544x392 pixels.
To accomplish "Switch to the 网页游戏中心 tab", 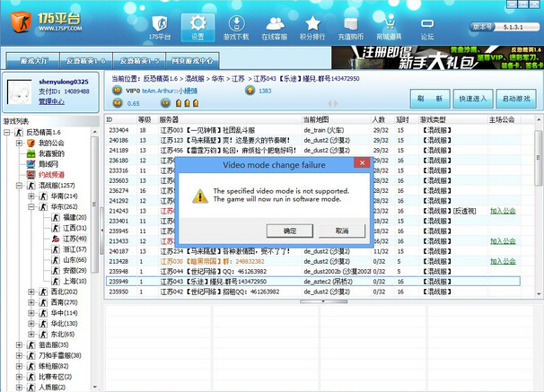I will (192, 61).
